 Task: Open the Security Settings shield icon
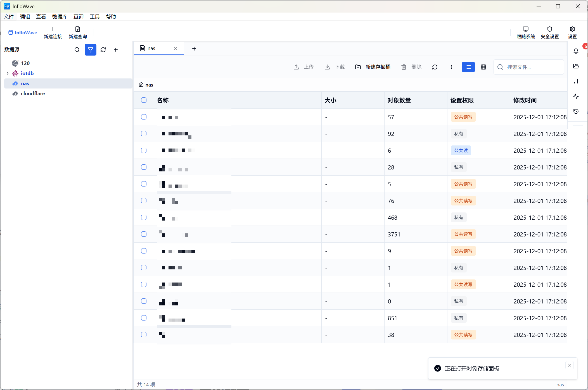click(x=549, y=29)
